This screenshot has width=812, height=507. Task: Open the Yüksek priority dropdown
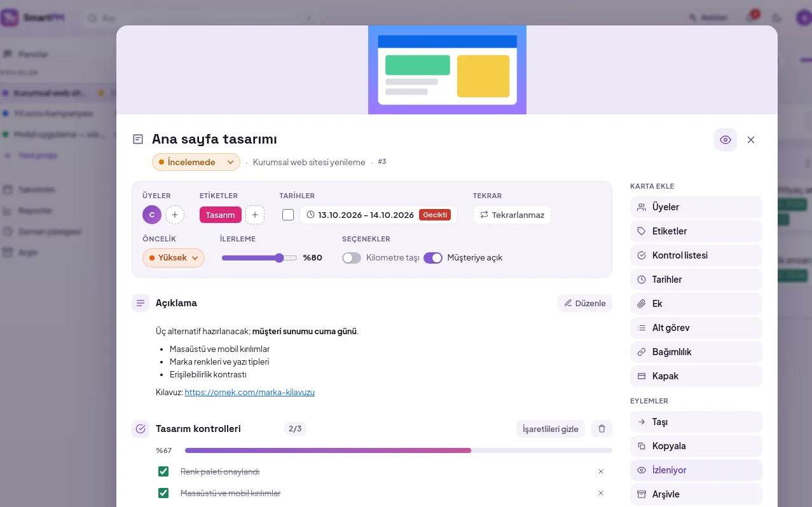(x=174, y=258)
